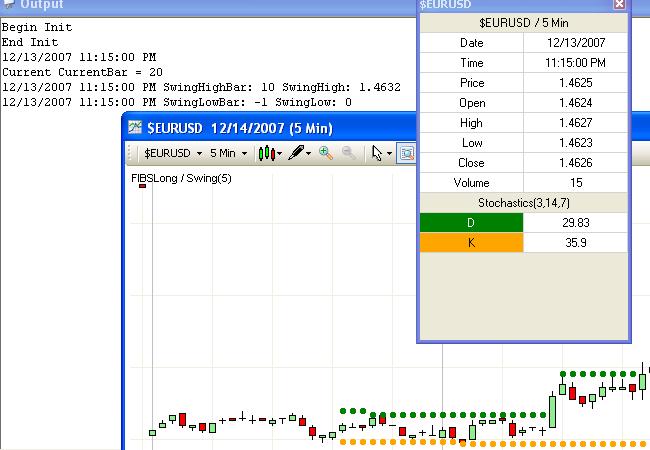Screen dimensions: 650x450
Task: Click the 11:15:00 PM value in data box
Action: coord(575,63)
